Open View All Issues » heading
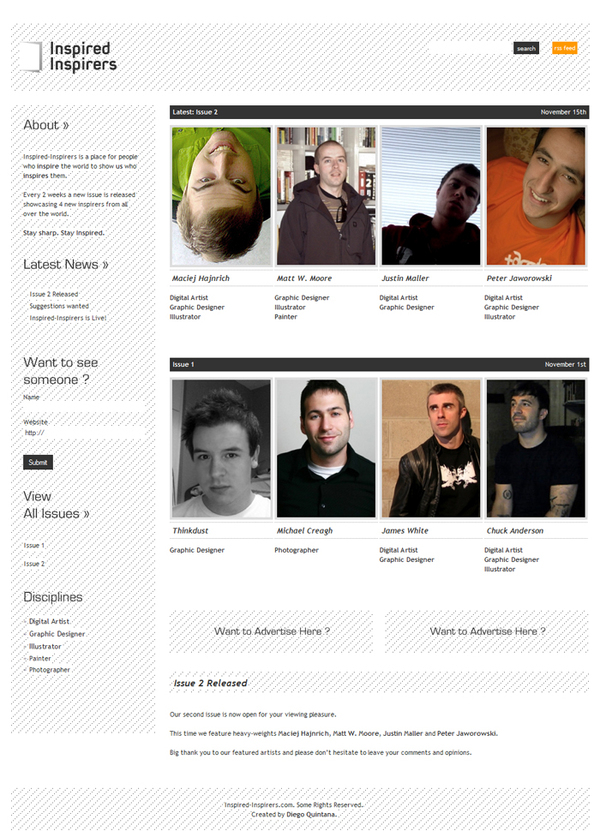600x831 pixels. click(56, 505)
